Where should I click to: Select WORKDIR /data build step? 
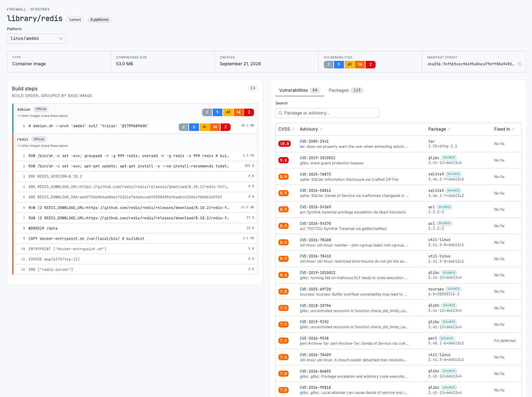coord(135,228)
